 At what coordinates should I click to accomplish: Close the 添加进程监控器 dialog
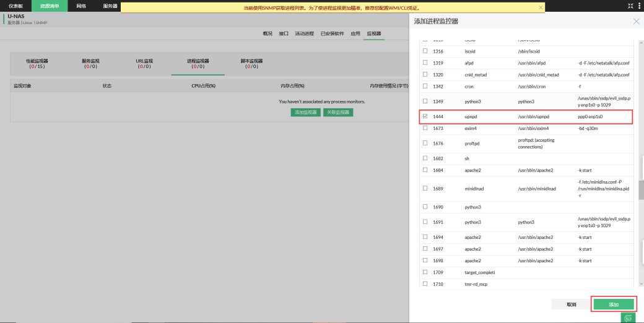pyautogui.click(x=636, y=21)
